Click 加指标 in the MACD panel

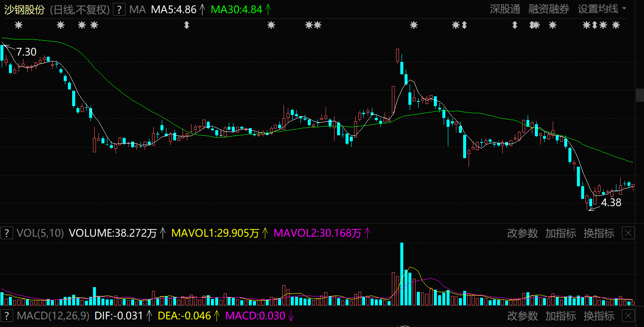(561, 316)
